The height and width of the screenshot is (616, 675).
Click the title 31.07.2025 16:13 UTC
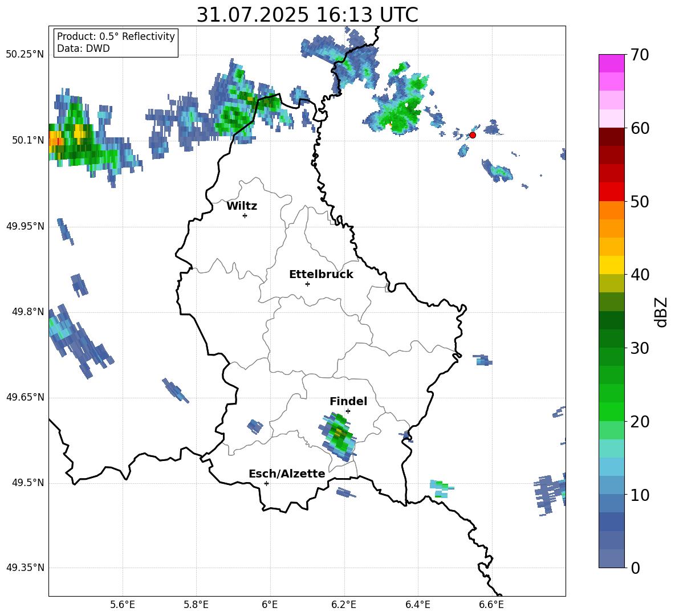(307, 15)
